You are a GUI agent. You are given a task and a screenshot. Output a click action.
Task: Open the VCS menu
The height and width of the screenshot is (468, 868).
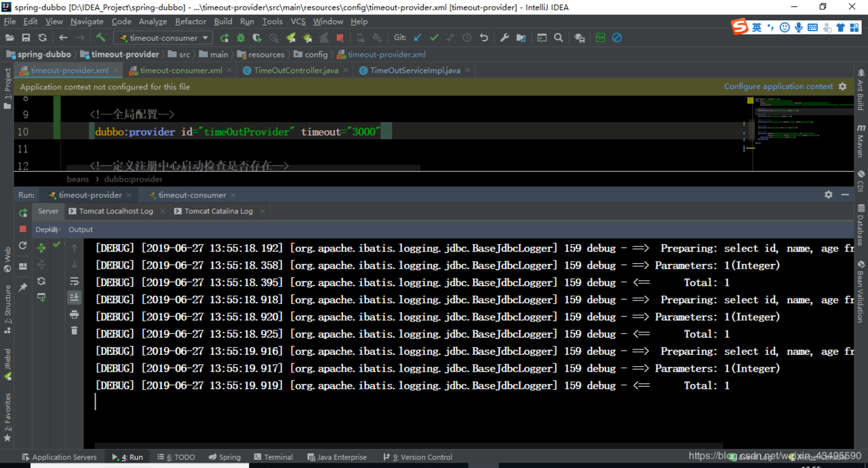[298, 22]
